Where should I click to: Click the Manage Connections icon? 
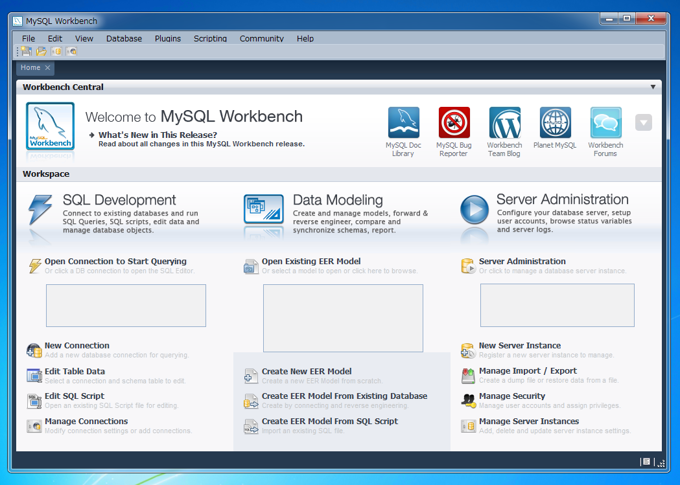point(34,426)
